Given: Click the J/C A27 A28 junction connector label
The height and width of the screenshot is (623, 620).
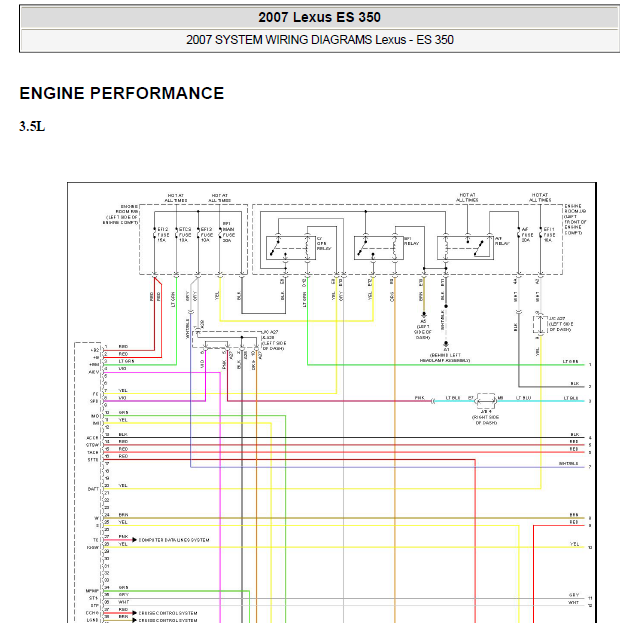Looking at the screenshot, I should pos(273,340).
